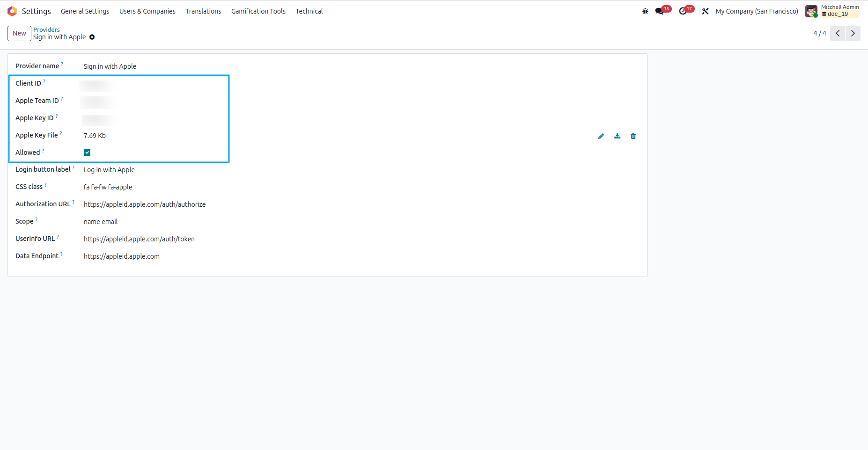Click the Provider name field value
The height and width of the screenshot is (450, 868).
click(x=110, y=66)
